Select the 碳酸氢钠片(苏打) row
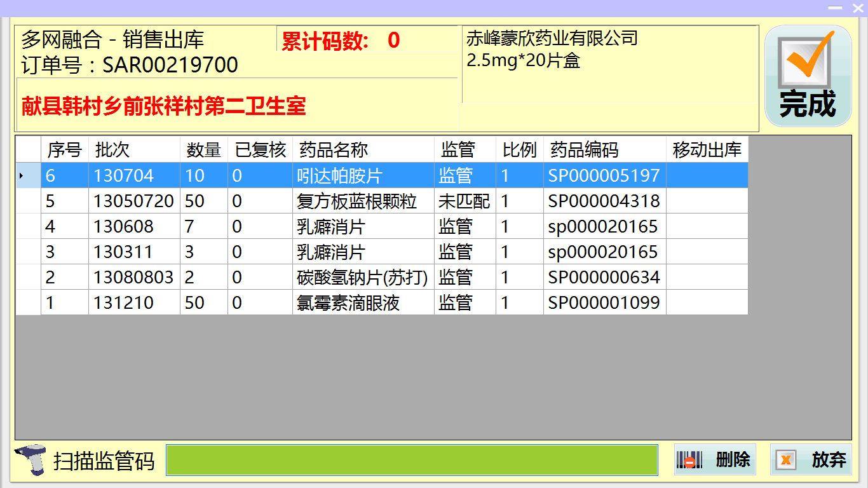This screenshot has height=488, width=868. tap(362, 278)
